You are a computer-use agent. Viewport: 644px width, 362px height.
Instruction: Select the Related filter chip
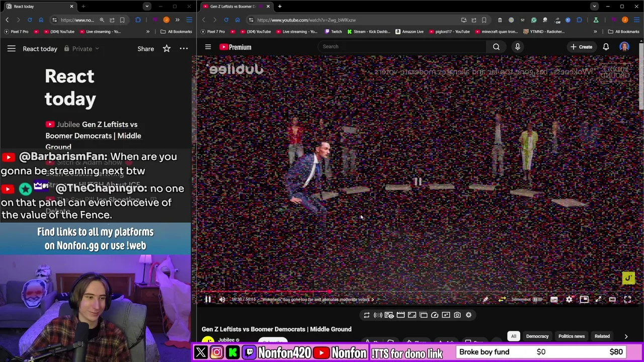602,336
